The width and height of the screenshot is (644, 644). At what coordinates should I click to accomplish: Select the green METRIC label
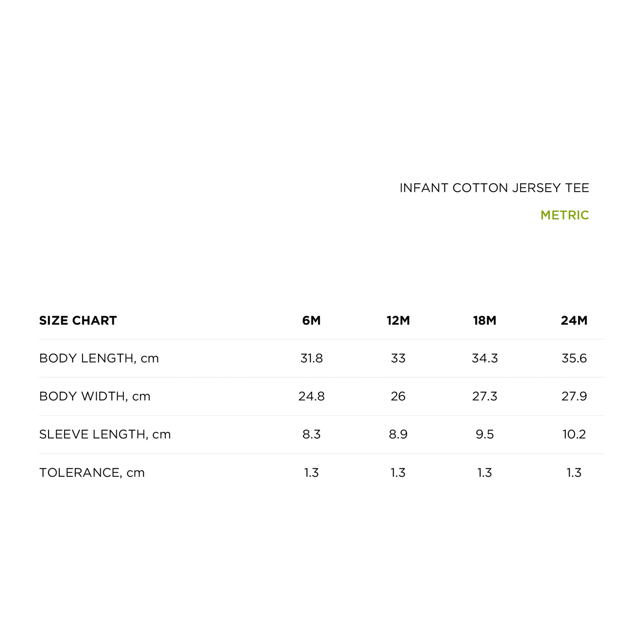tap(564, 215)
